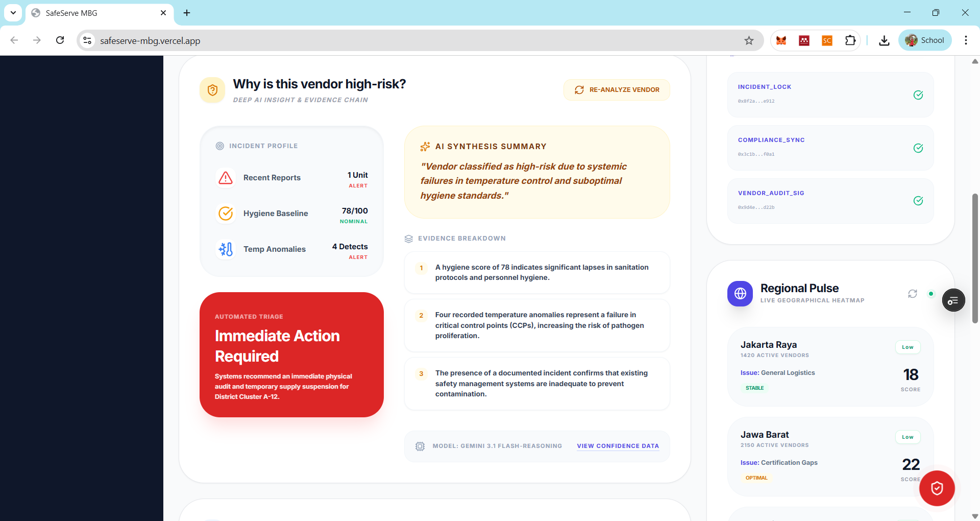Click the green live status dot

tap(931, 294)
